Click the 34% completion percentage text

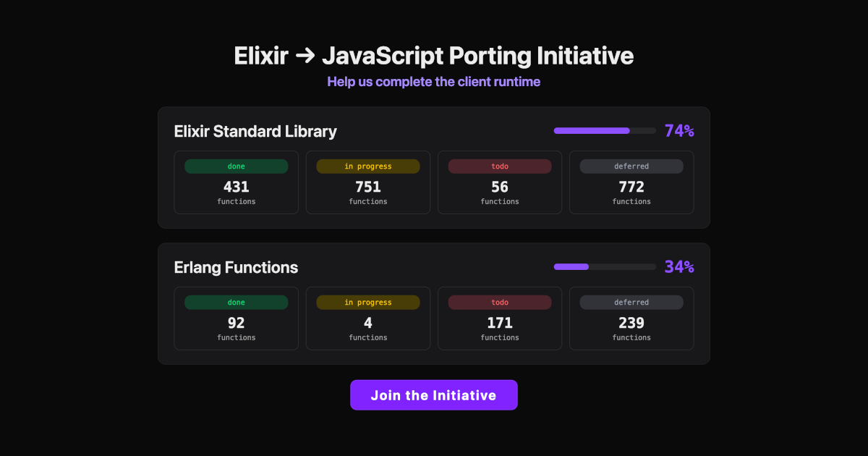[x=678, y=266]
